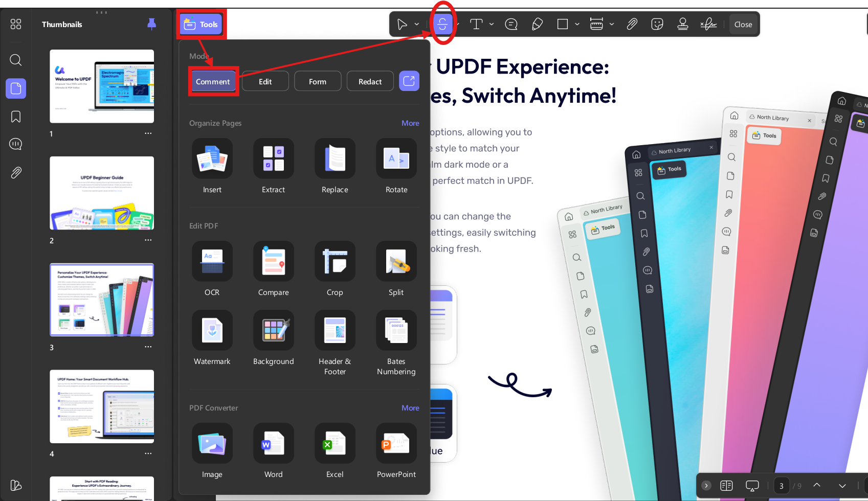Expand the measure tool dropdown arrow

tap(612, 24)
